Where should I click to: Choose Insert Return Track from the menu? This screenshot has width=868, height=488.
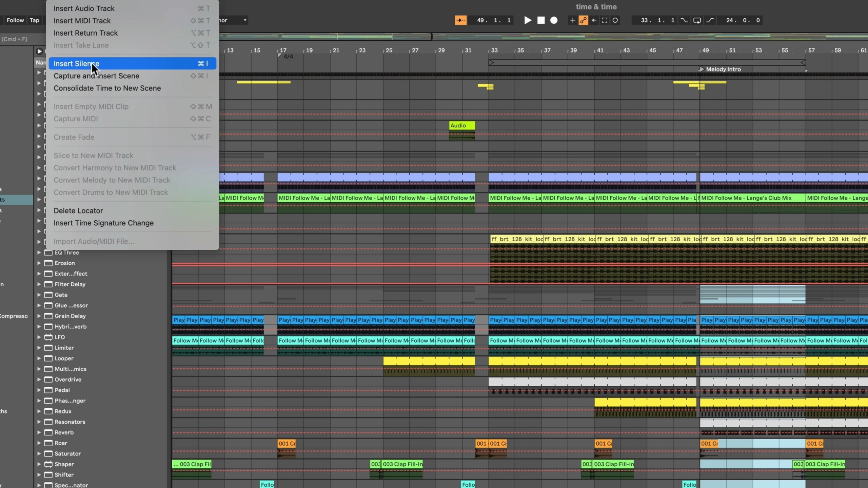(132, 33)
